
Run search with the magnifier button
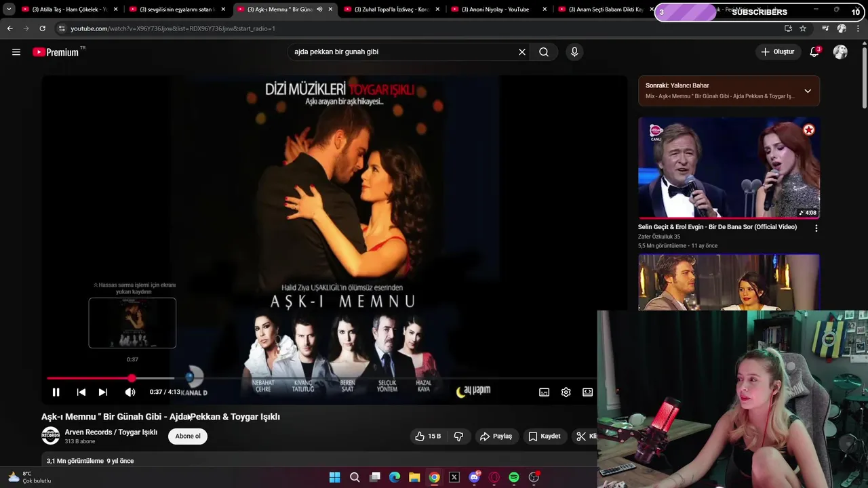pos(544,52)
